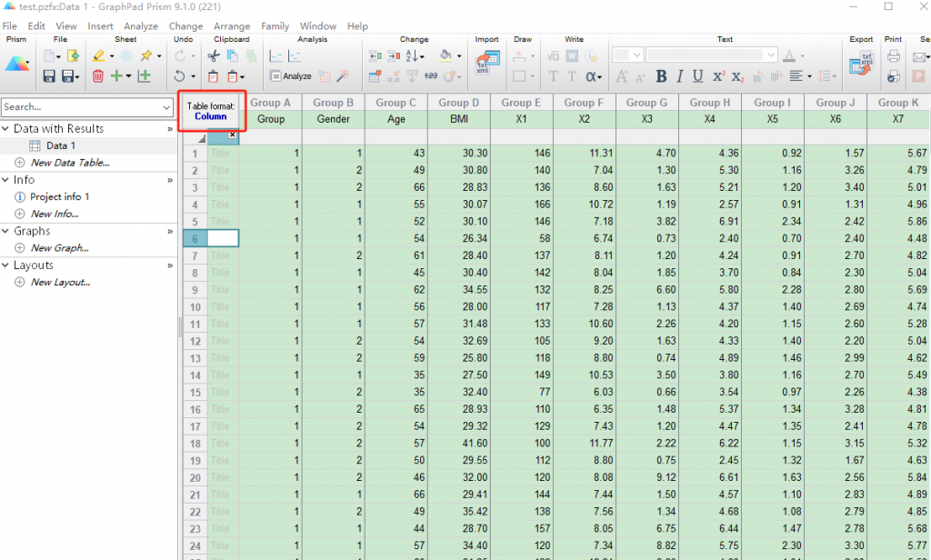Image resolution: width=931 pixels, height=560 pixels.
Task: Open the Analyze menu
Action: click(x=141, y=26)
